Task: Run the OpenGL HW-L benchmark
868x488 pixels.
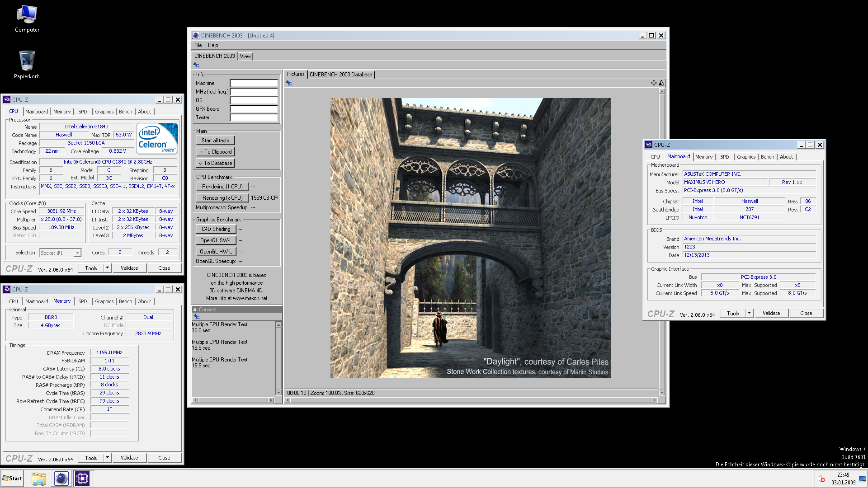Action: [x=216, y=252]
